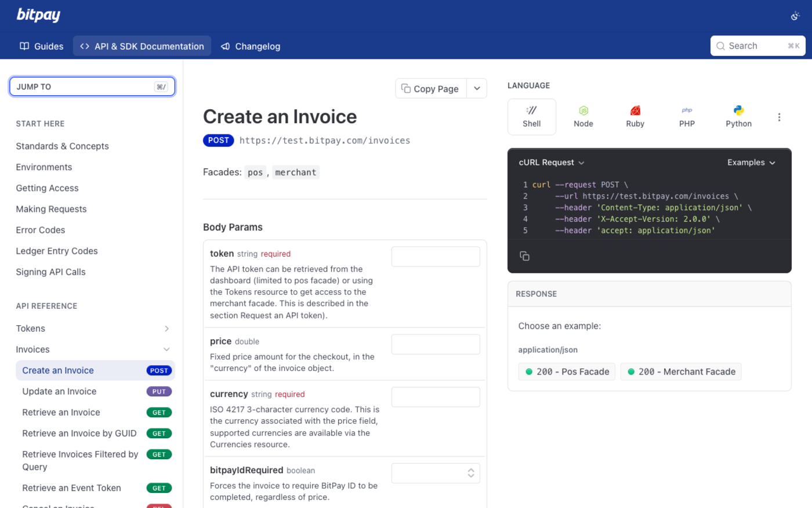Viewport: 812px width, 508px height.
Task: Expand the Tokens section chevron
Action: pos(166,329)
